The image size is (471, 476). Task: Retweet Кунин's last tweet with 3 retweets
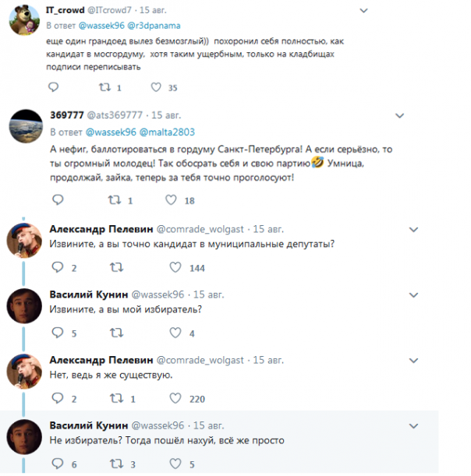tap(117, 465)
